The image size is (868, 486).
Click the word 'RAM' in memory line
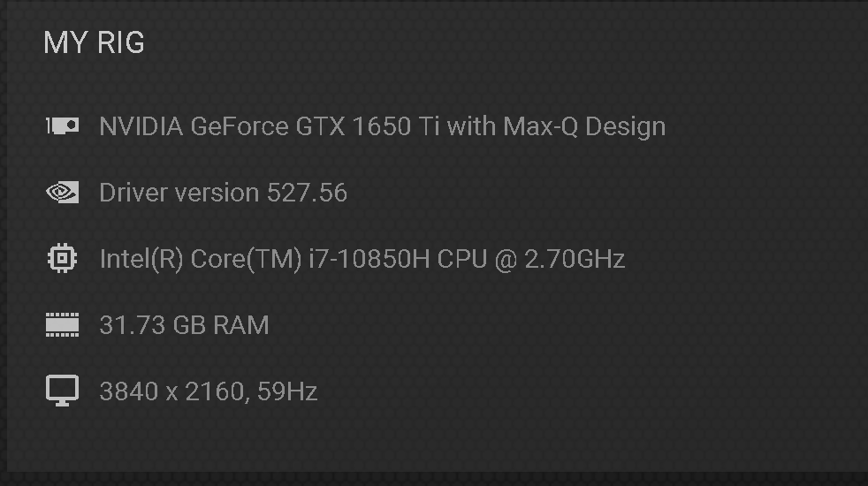241,325
